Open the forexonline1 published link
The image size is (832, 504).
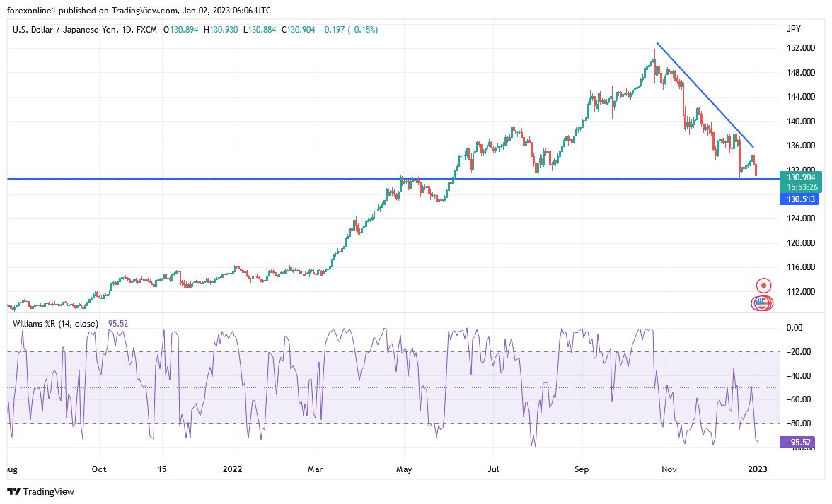tap(32, 11)
